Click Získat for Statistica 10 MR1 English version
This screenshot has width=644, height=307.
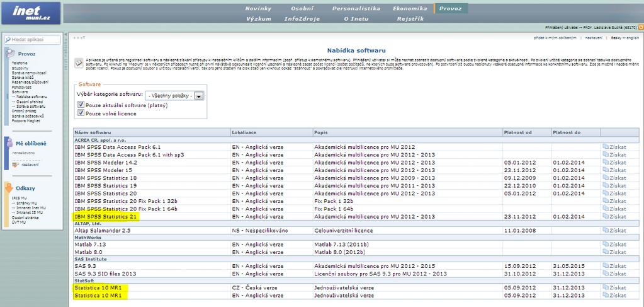click(615, 296)
